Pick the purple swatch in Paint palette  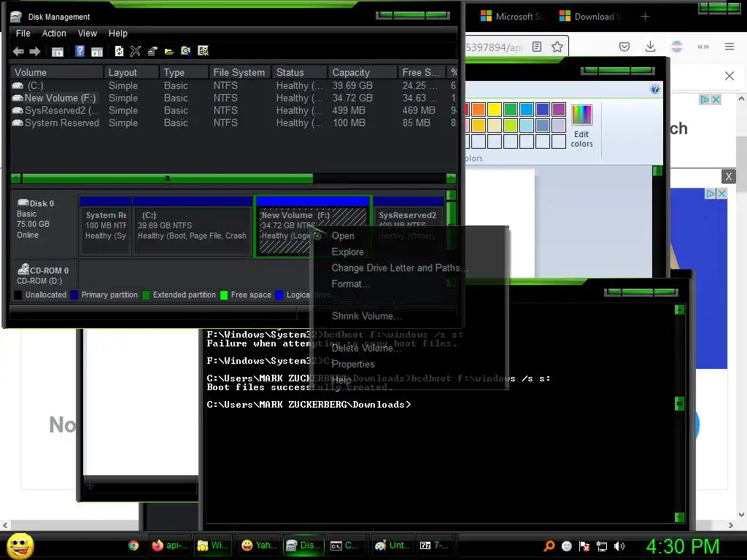click(558, 109)
